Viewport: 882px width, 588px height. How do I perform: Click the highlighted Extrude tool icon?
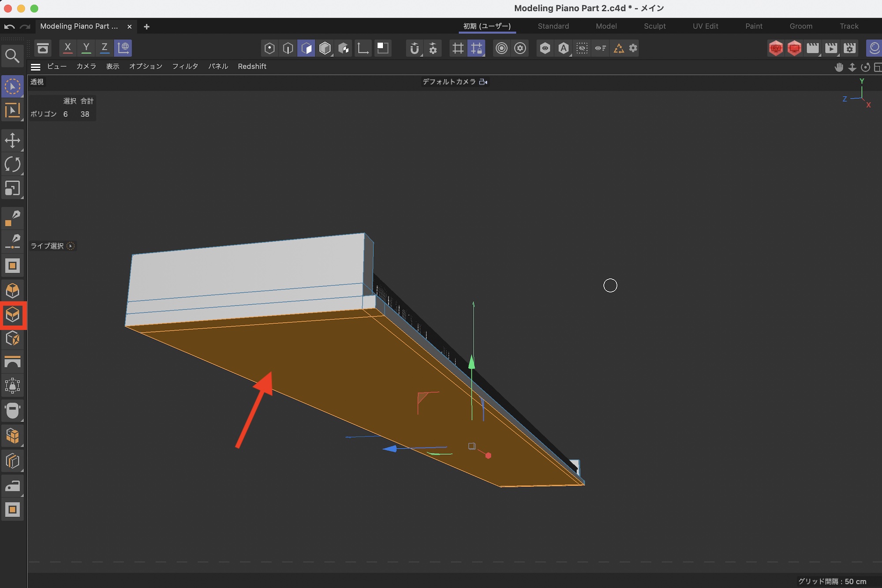(13, 315)
